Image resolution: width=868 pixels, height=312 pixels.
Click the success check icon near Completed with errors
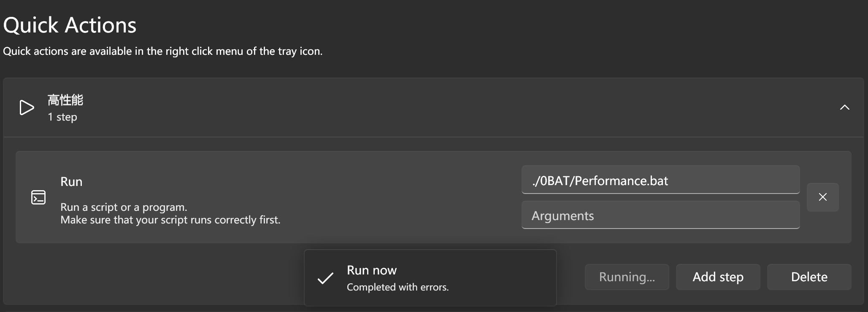coord(325,278)
